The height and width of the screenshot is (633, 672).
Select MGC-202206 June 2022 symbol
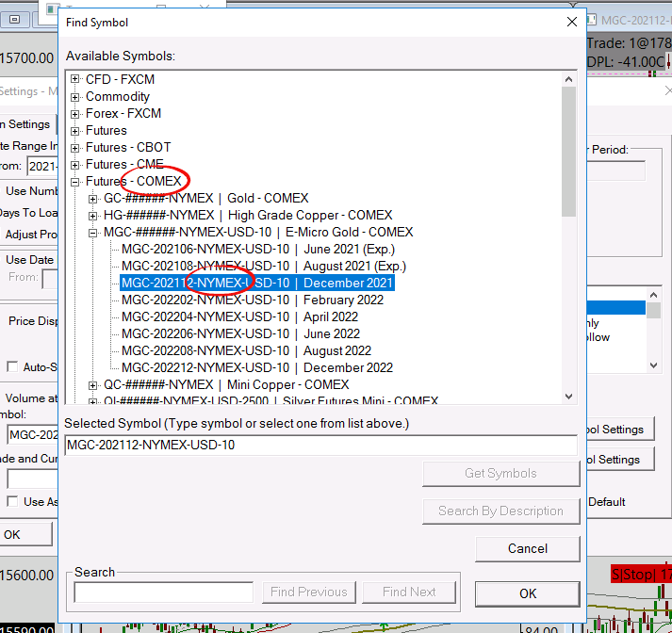click(x=240, y=333)
